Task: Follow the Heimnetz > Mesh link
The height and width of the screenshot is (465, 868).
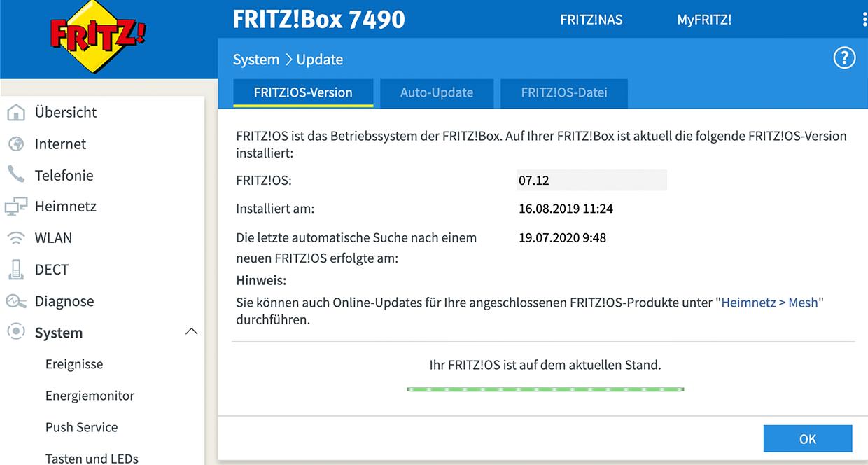Action: click(769, 303)
